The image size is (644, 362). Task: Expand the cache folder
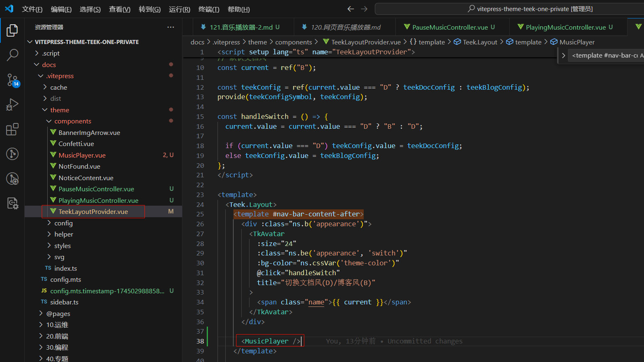click(x=45, y=87)
